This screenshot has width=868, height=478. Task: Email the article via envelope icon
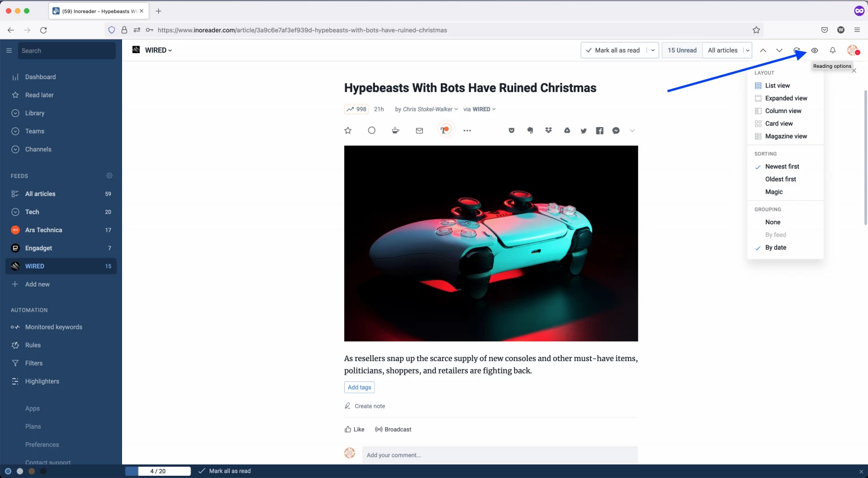click(419, 130)
